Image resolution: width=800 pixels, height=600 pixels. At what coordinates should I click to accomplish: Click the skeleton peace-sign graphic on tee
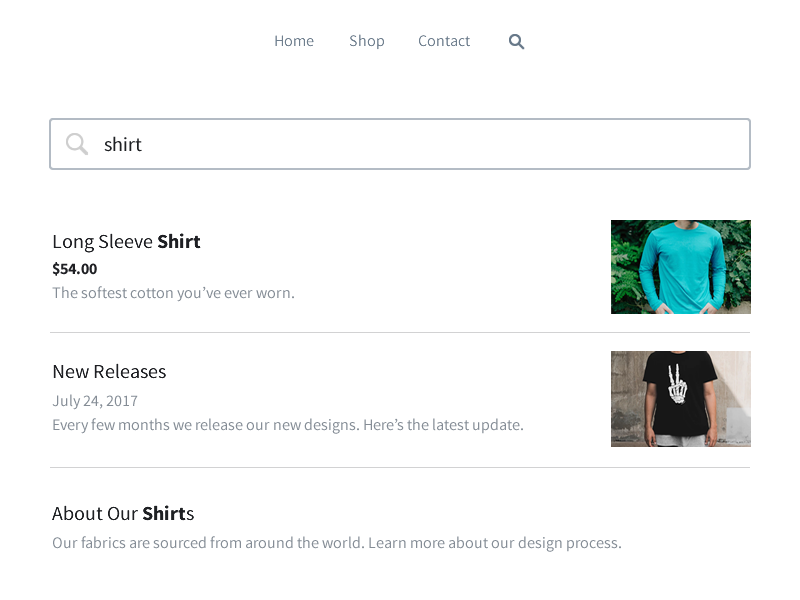[677, 384]
